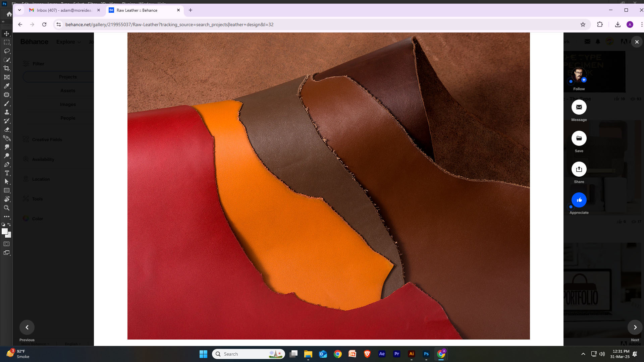The image size is (644, 362).
Task: Select the Photoshop Type tool
Action: point(7,173)
